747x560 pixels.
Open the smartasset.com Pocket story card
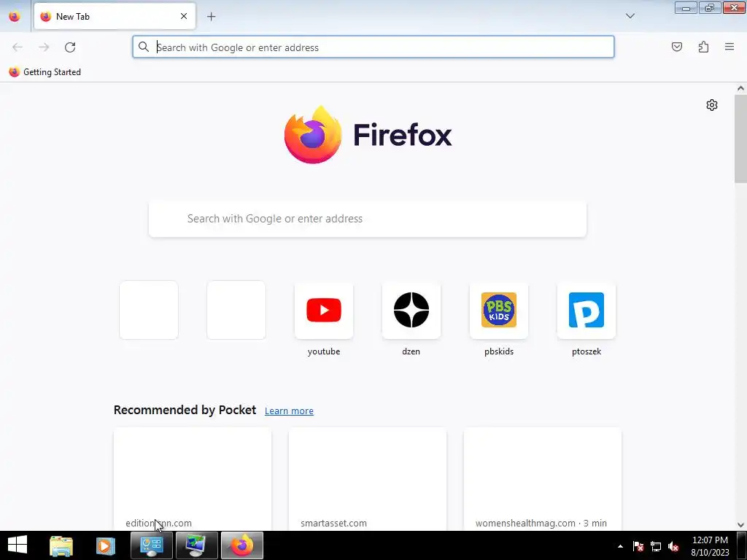point(368,479)
